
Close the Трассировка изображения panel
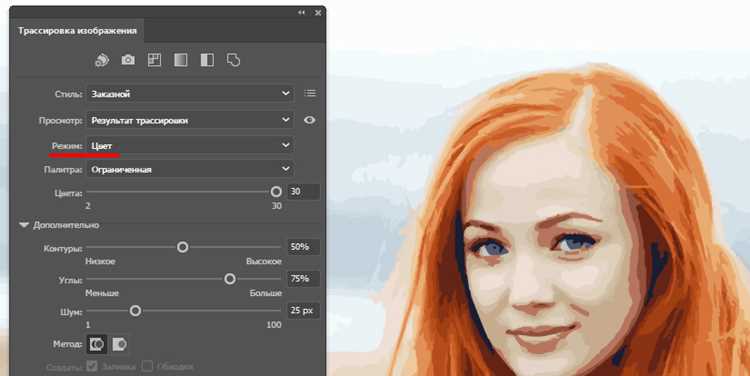click(318, 12)
